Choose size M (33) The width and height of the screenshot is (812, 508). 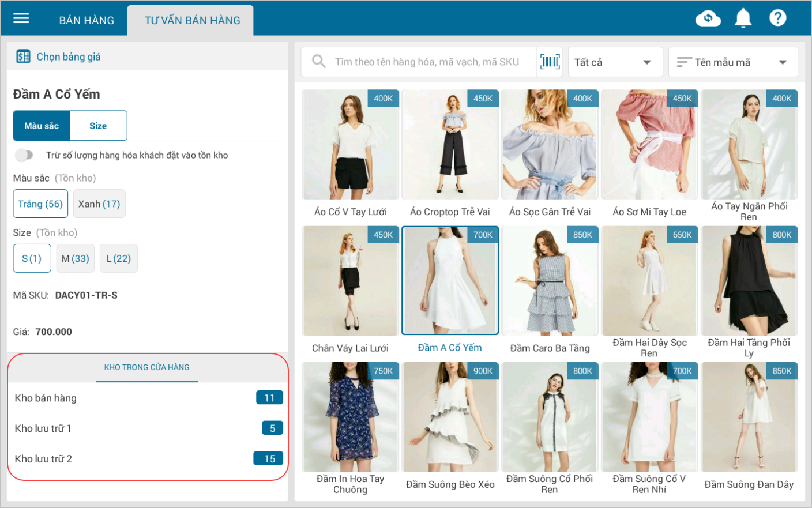coord(75,258)
